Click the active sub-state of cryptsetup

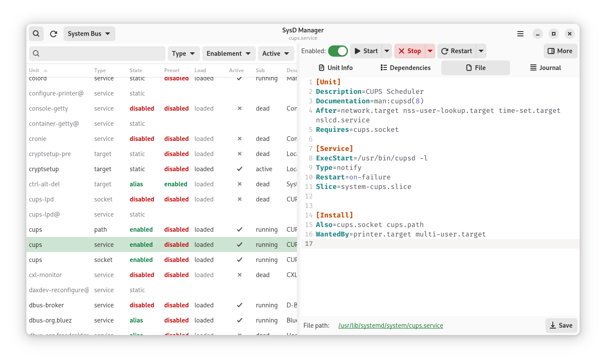coord(264,169)
